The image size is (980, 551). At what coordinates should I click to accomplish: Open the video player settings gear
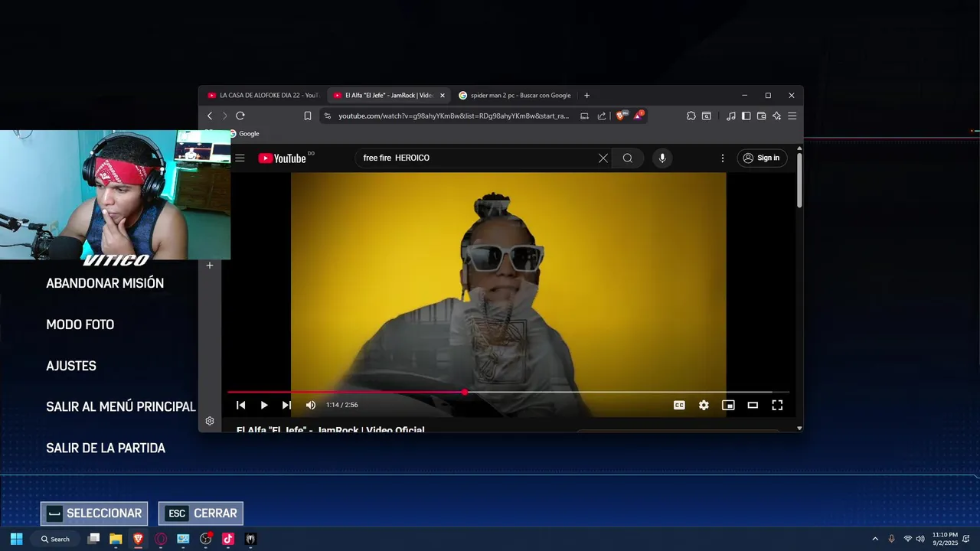(x=704, y=405)
